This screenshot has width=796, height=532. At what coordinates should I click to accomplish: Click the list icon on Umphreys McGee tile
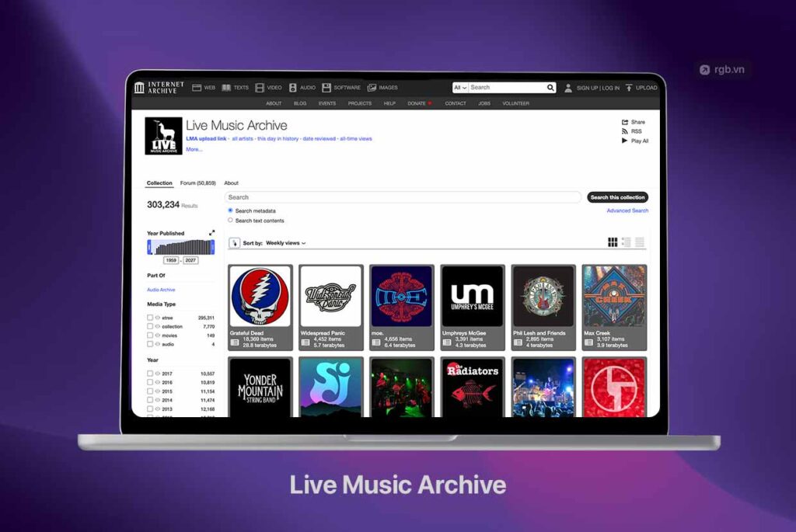pyautogui.click(x=447, y=342)
